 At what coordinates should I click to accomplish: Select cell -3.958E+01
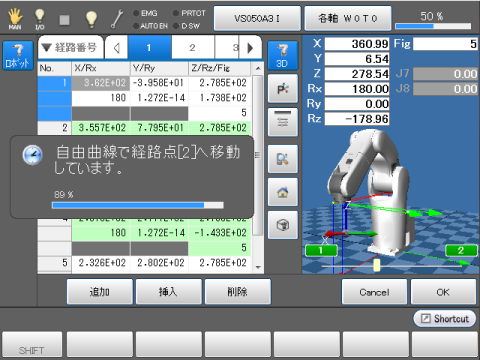[x=159, y=83]
